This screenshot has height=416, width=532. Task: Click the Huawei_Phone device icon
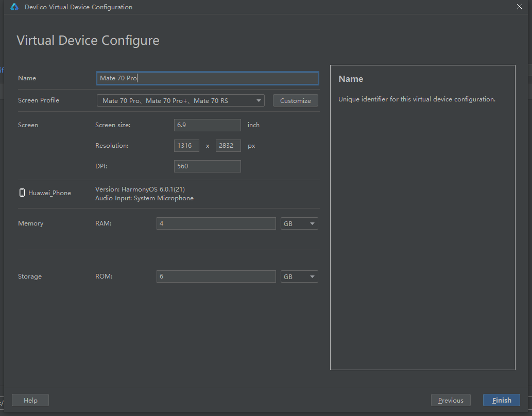tap(22, 193)
